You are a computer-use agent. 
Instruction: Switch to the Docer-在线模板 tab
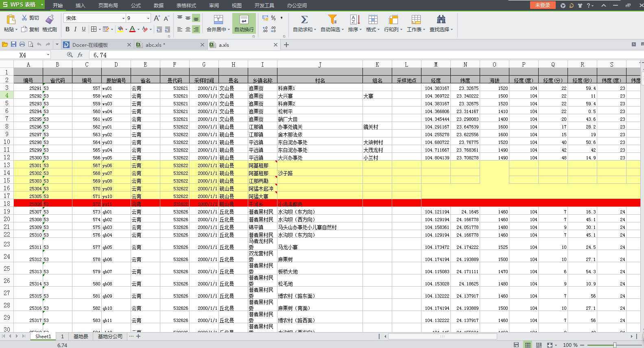[97, 45]
